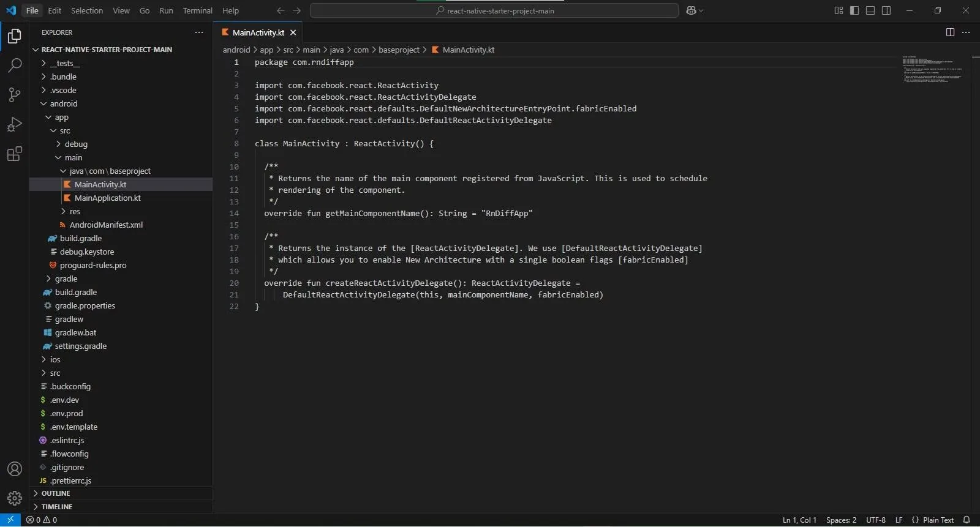Open debug.keystore file

pyautogui.click(x=86, y=252)
